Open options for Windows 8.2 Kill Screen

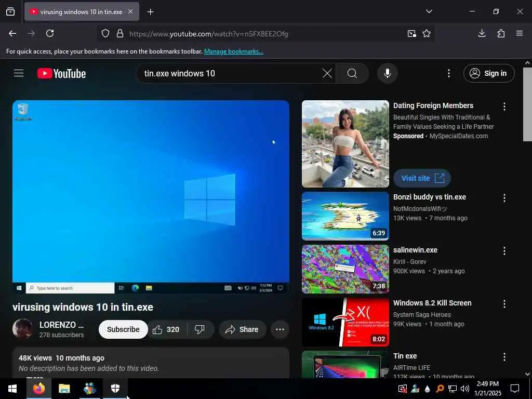click(504, 303)
